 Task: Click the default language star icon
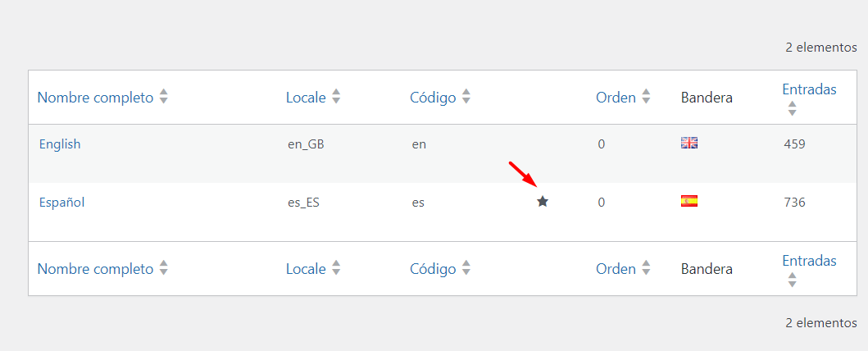(x=543, y=202)
